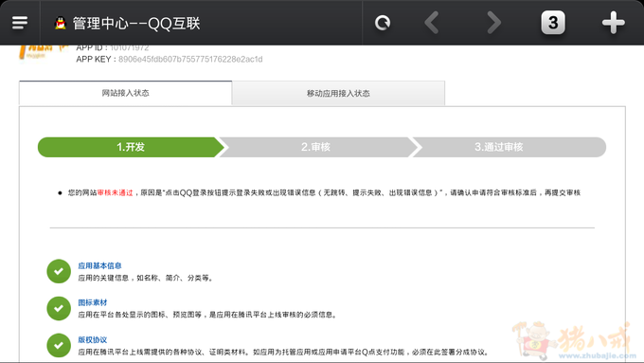Viewport: 644px width, 363px height.
Task: Click the page title 管理中心--QQ互联
Action: [x=136, y=24]
